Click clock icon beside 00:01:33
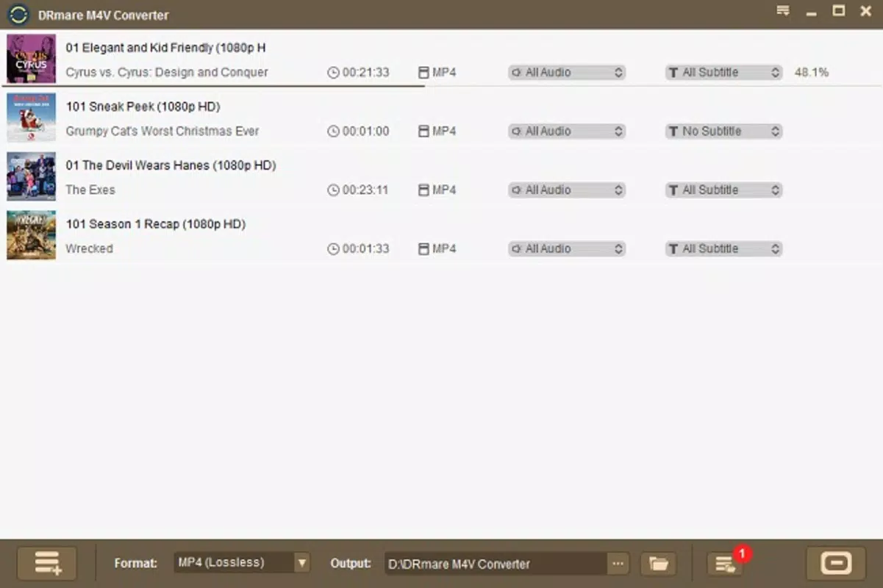Screen dimensions: 883x588 point(334,248)
